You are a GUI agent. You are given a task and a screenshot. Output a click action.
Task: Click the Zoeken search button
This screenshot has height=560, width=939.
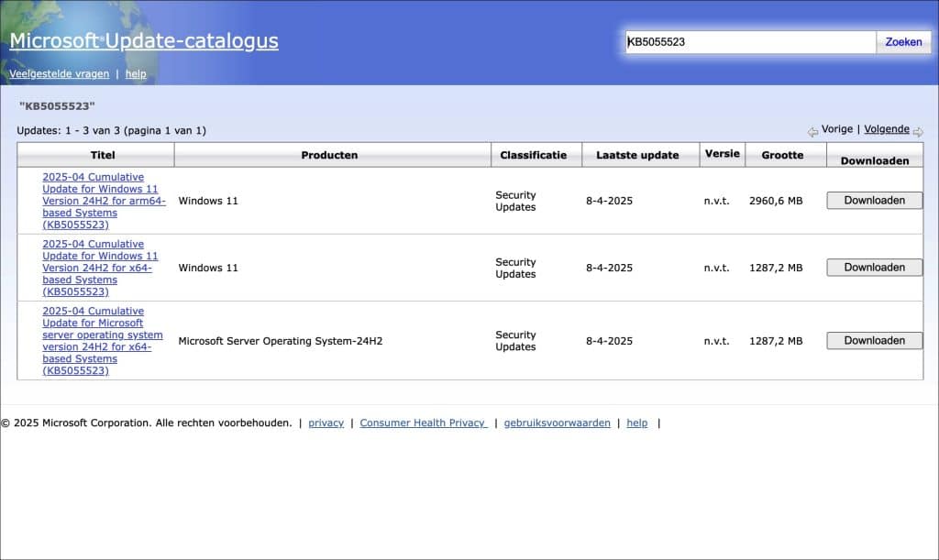tap(903, 42)
